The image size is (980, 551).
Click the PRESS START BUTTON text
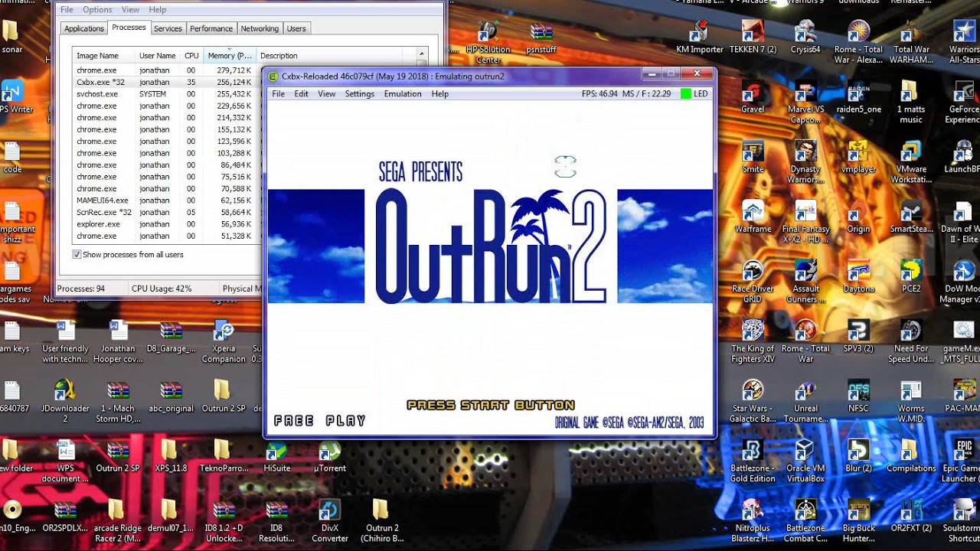[491, 405]
